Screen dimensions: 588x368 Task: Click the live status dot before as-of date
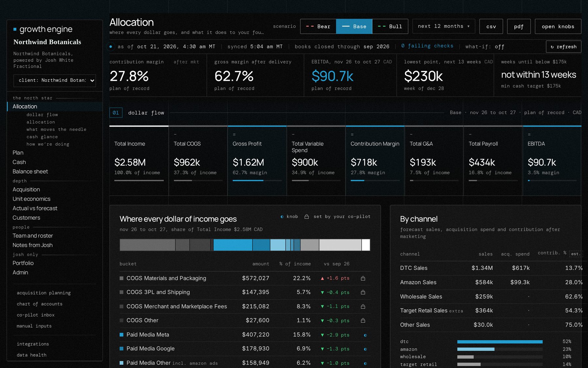tap(111, 47)
